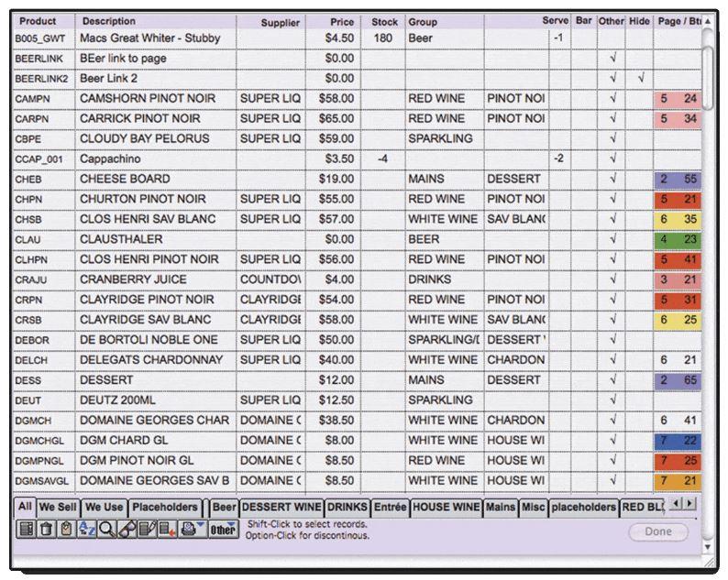Screen dimensions: 728x580
Task: Click the blue 7 22 page cell
Action: pos(678,441)
